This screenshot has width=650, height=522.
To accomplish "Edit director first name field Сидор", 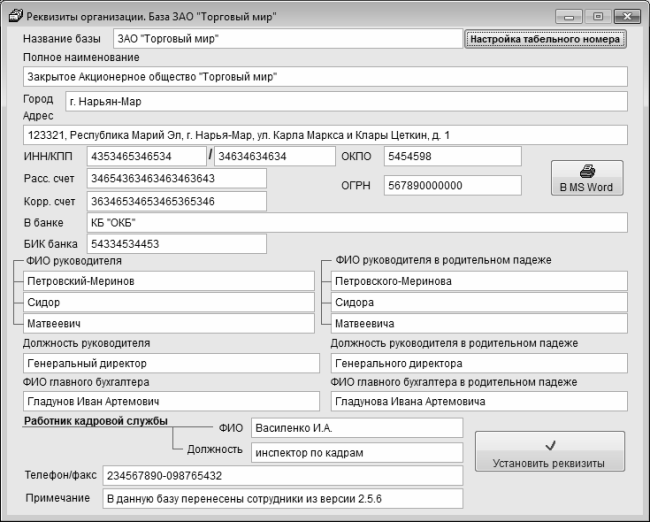I will (169, 302).
